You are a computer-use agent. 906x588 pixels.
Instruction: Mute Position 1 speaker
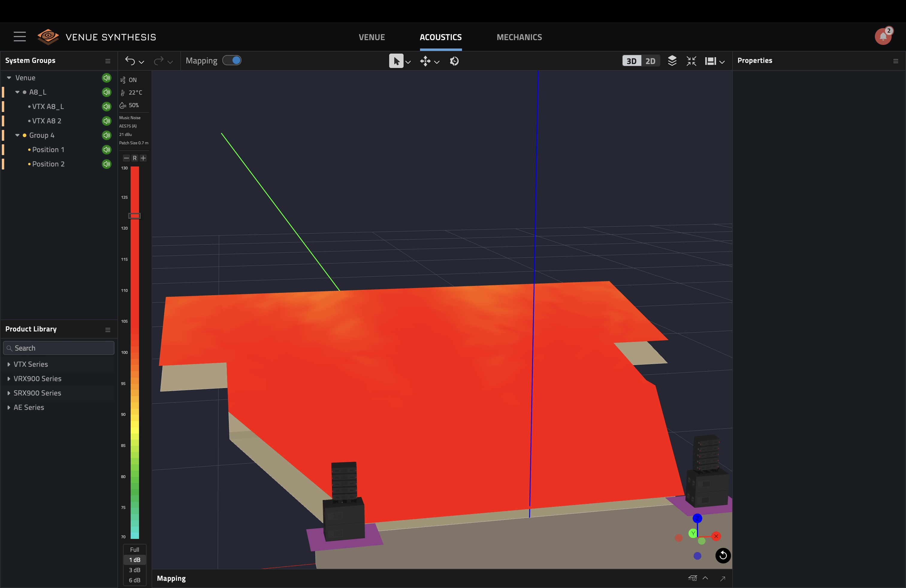point(107,149)
